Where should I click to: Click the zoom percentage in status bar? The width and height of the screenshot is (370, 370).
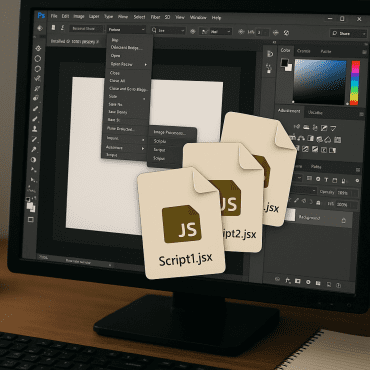coord(44,257)
